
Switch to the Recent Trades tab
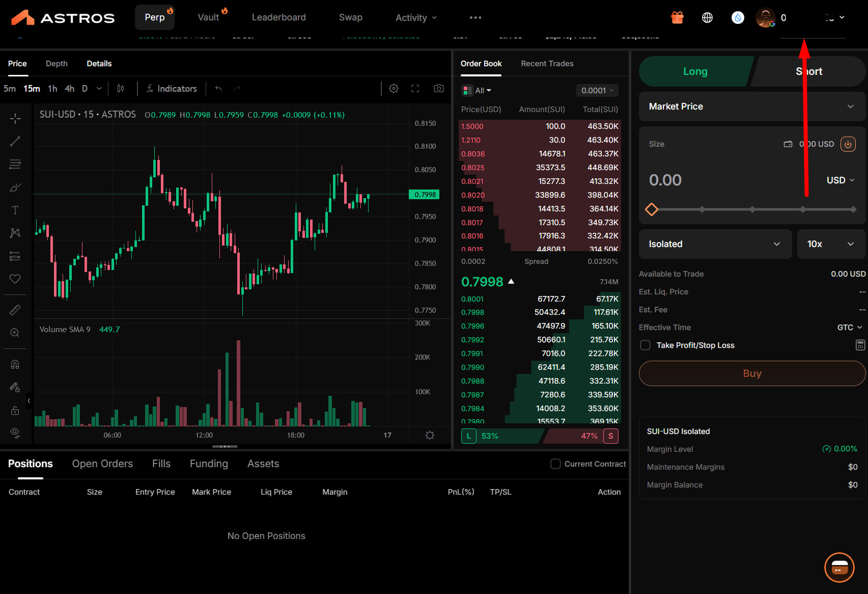[x=547, y=64]
